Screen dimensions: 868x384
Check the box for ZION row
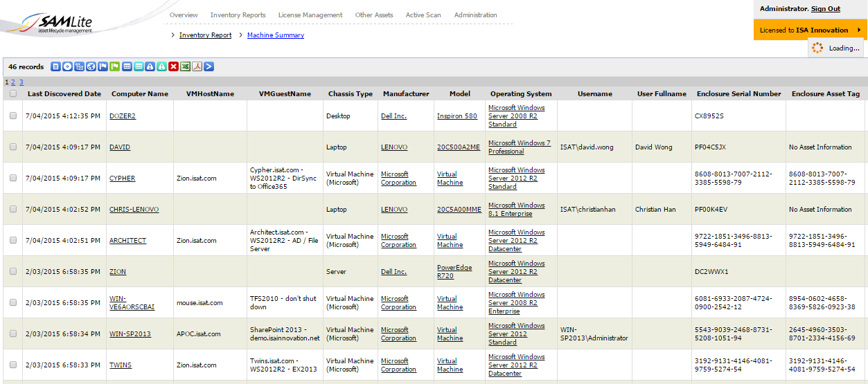[13, 272]
